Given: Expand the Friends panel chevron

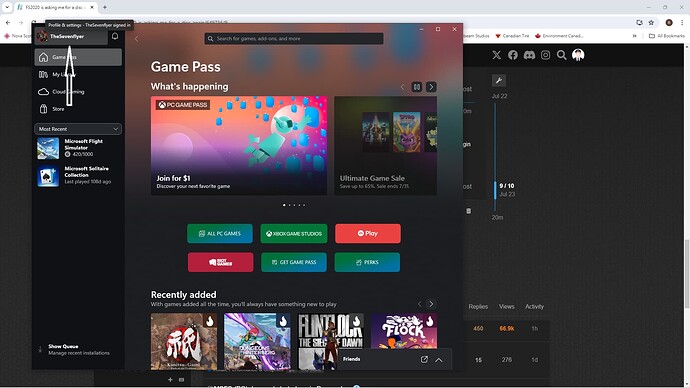Looking at the screenshot, I should 439,359.
